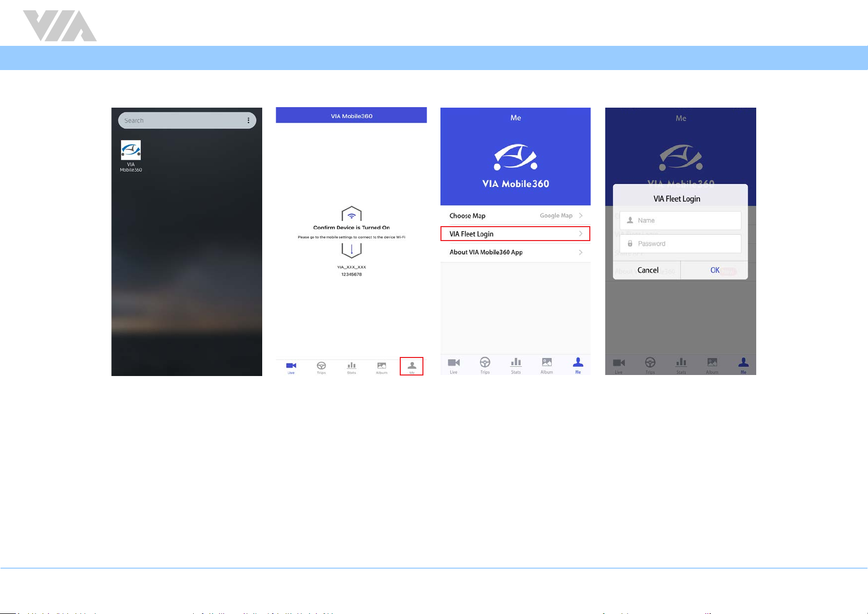The image size is (868, 614).
Task: Click the Search field on the phone home screen
Action: (x=187, y=121)
